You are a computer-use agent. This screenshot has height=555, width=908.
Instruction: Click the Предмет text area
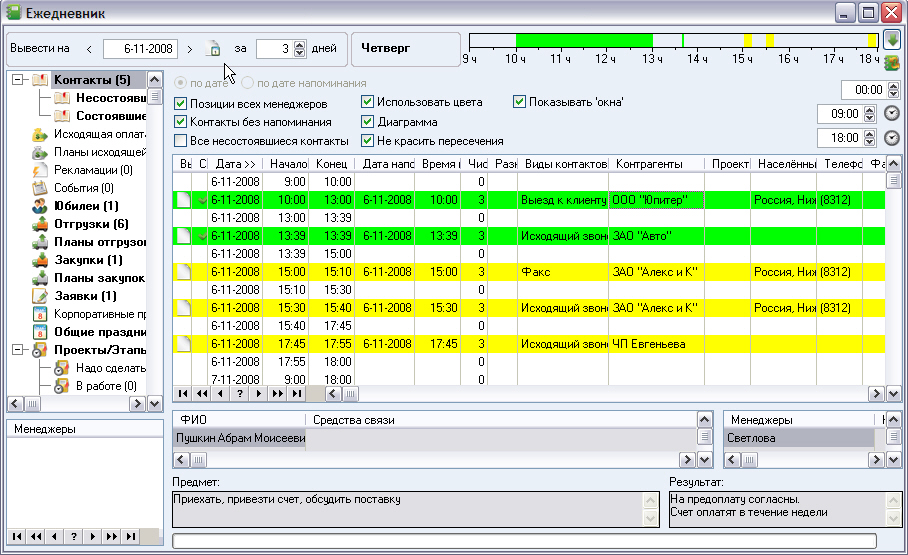tap(408, 509)
